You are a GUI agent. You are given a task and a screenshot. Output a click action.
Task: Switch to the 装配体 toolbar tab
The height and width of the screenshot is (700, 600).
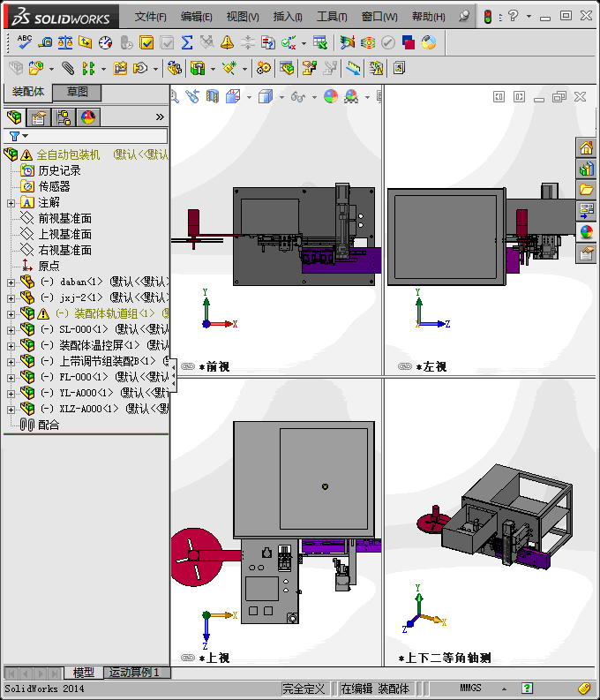point(28,92)
